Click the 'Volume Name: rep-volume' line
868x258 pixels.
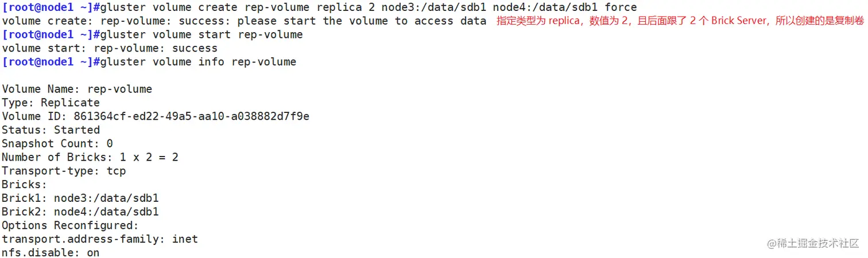click(77, 89)
